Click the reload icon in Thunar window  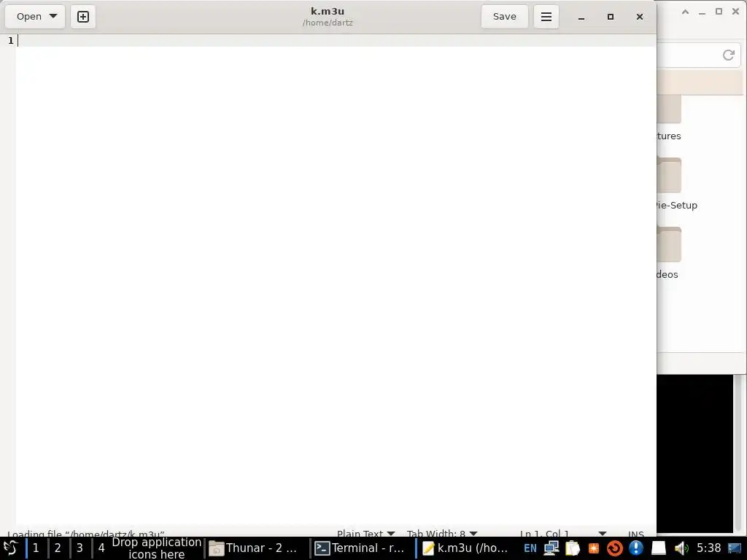(729, 55)
